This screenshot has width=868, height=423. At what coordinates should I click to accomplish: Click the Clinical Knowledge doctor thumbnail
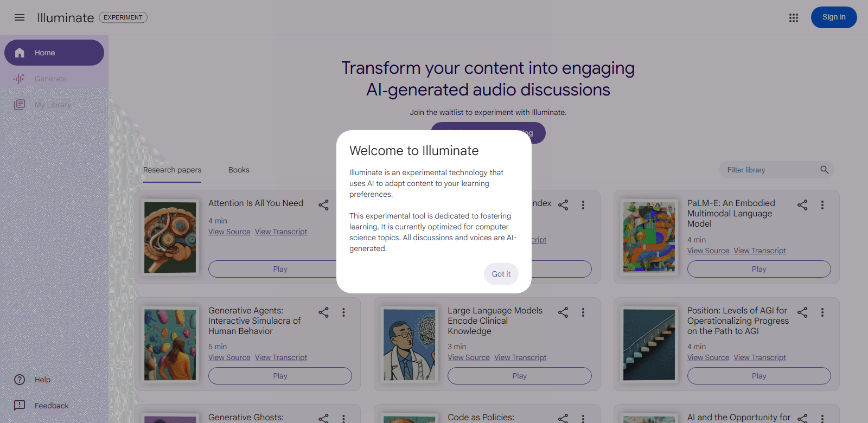[410, 344]
